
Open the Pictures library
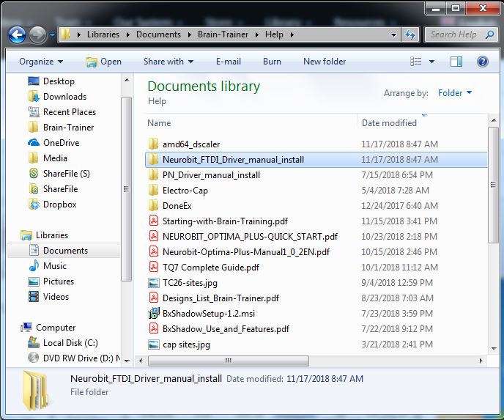tap(51, 281)
